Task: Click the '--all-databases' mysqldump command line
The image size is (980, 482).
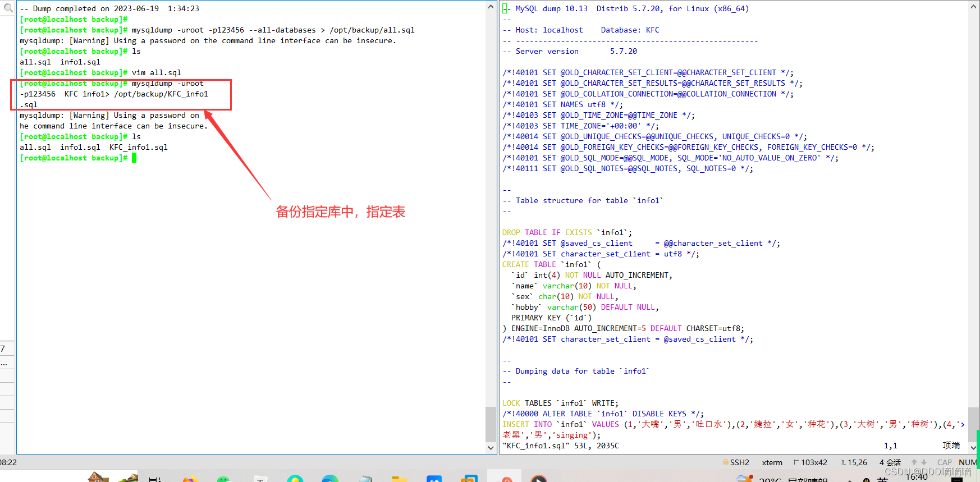Action: (x=217, y=30)
